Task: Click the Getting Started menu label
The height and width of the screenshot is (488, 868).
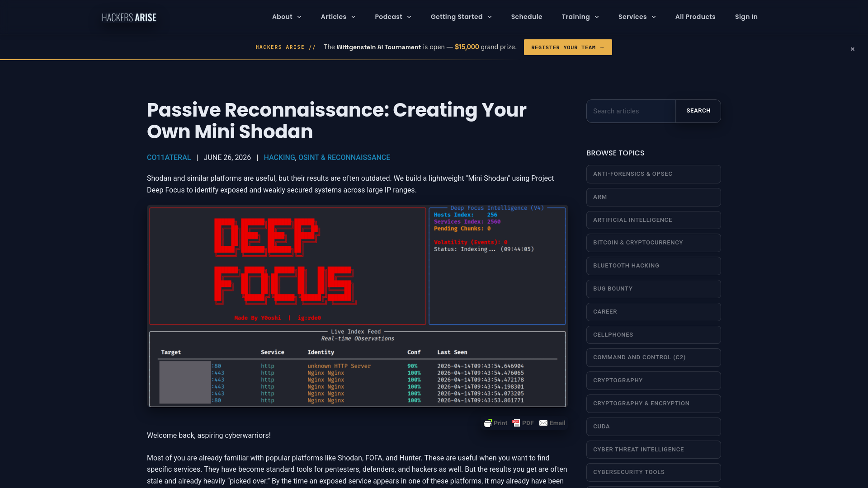Action: [457, 17]
